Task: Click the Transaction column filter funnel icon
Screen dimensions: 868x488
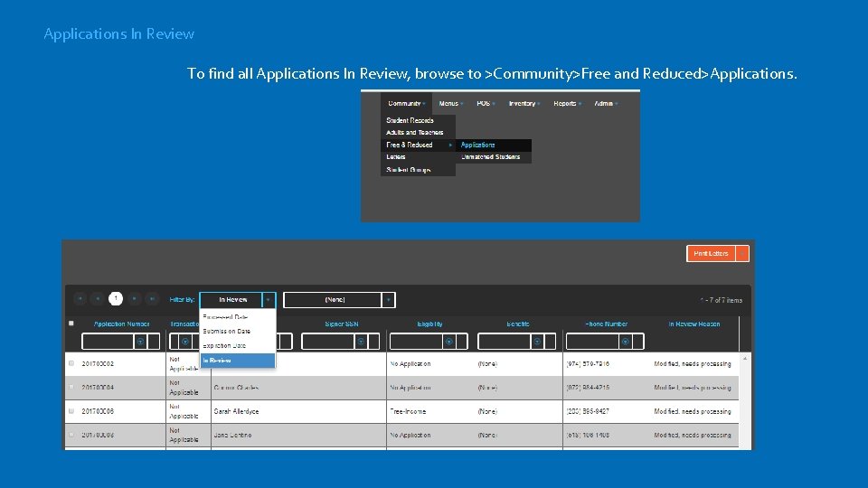Action: coord(184,342)
